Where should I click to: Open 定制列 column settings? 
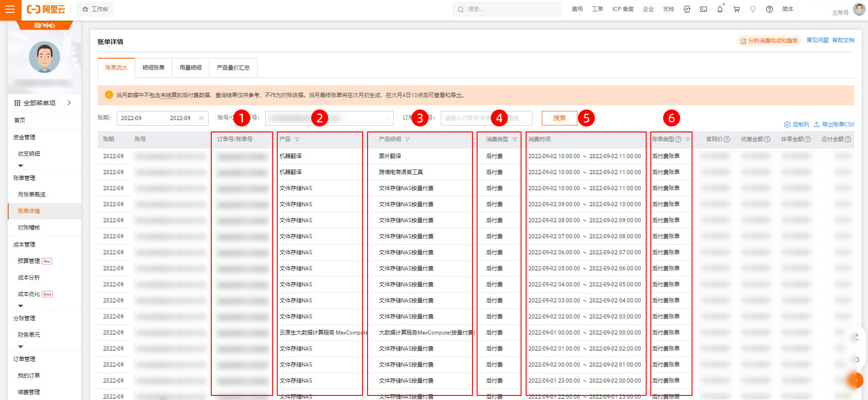(797, 125)
